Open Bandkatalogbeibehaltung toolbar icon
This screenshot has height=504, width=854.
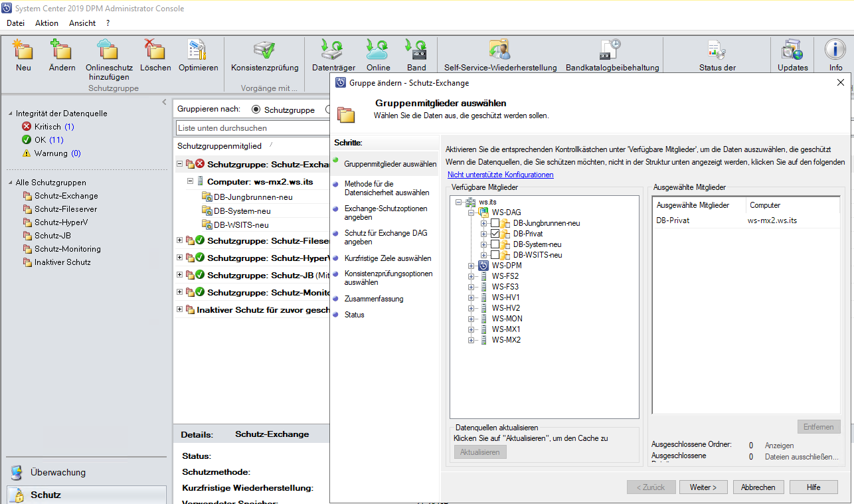click(x=610, y=49)
